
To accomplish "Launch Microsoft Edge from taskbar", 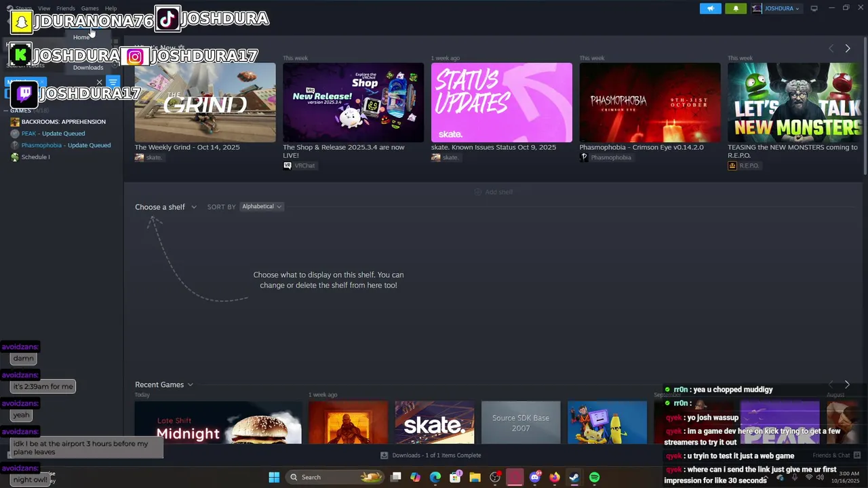I will [435, 477].
